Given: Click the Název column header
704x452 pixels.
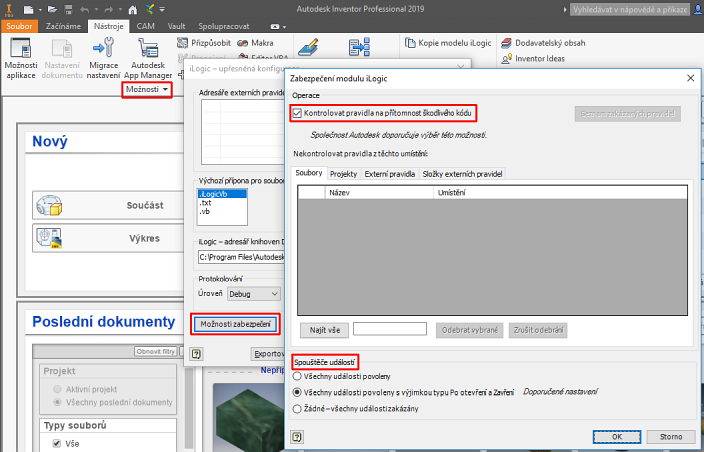Looking at the screenshot, I should [x=379, y=193].
